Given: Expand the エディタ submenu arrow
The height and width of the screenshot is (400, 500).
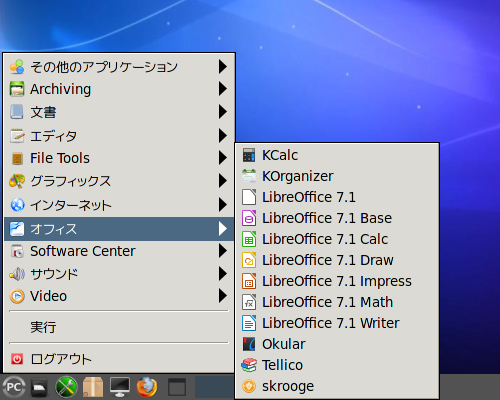Looking at the screenshot, I should point(223,136).
